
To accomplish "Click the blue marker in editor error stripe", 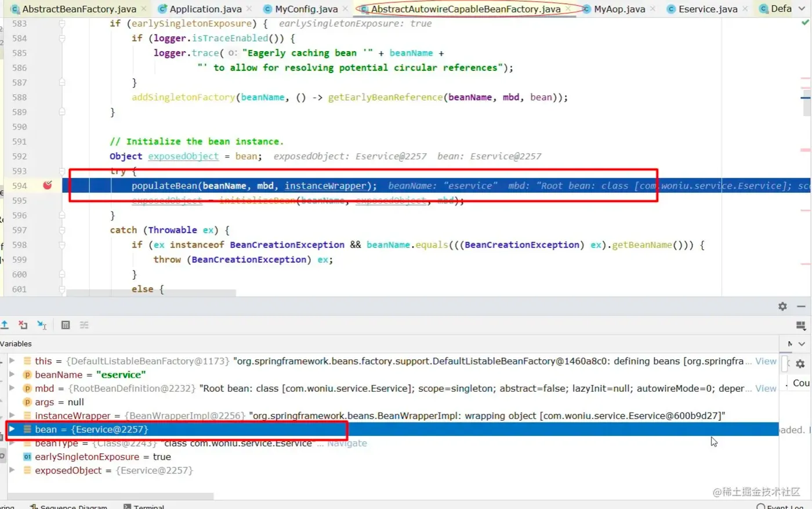I will click(805, 98).
